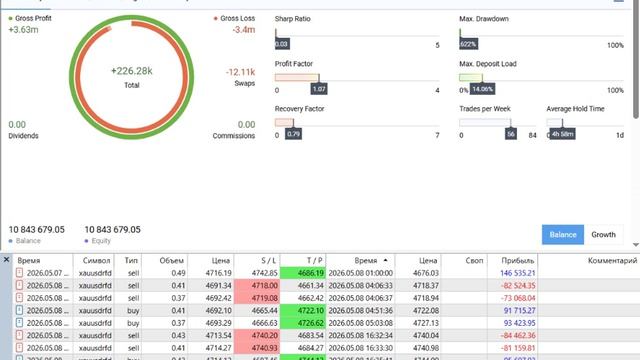640x360 pixels.
Task: Click the Max. Deposit Load 14.06% marker
Action: 482,89
